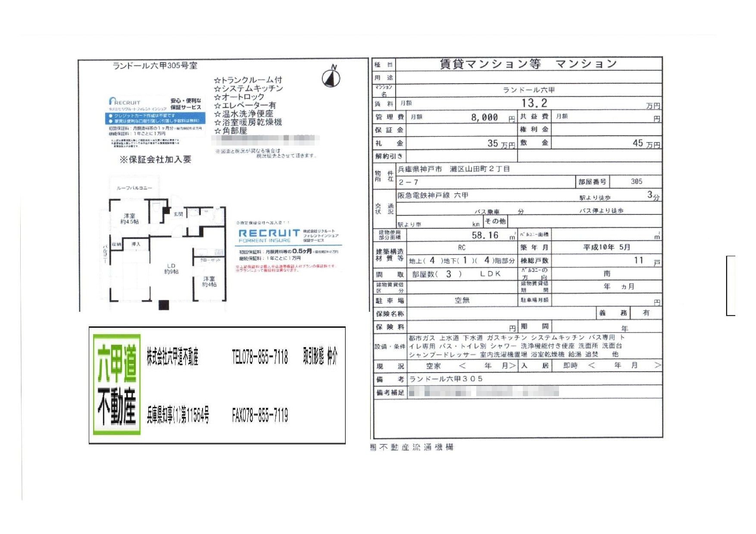756x534 pixels.
Task: Click the large RECRUIT FORRENT INSURE logo
Action: click(269, 236)
